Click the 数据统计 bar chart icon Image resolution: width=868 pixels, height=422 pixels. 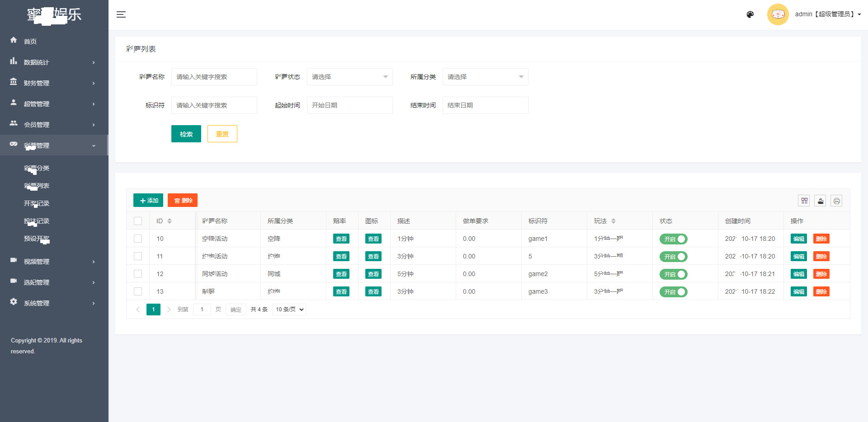(14, 61)
